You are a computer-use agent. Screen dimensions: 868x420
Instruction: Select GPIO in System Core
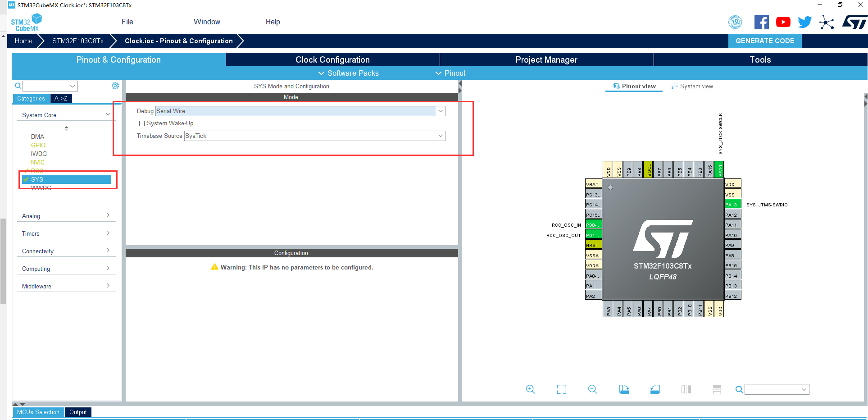38,145
